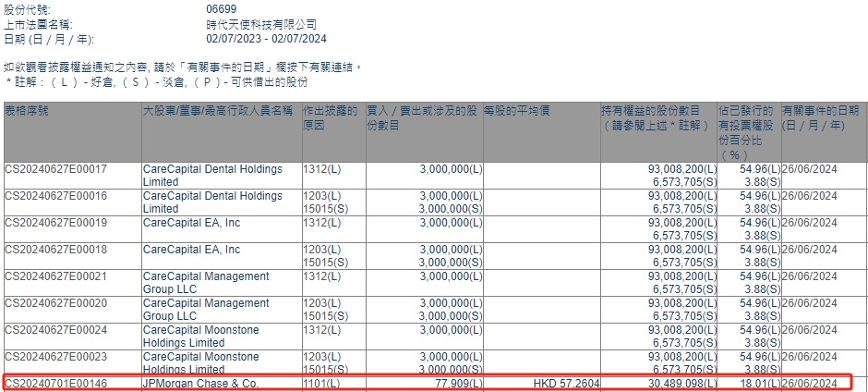Click CareCapital Dental Holdings name in row CS20240627E00016
The width and height of the screenshot is (868, 392).
click(x=212, y=202)
